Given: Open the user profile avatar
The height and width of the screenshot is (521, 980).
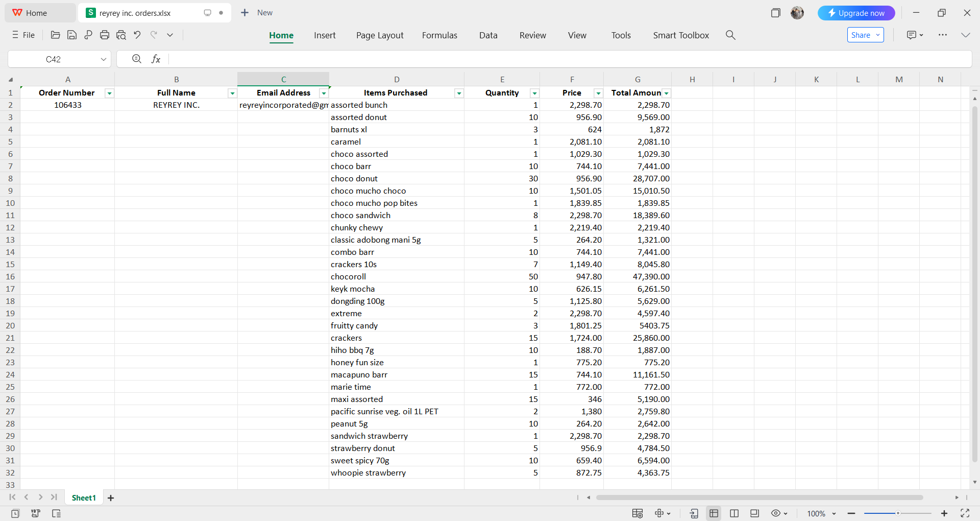Looking at the screenshot, I should [797, 13].
